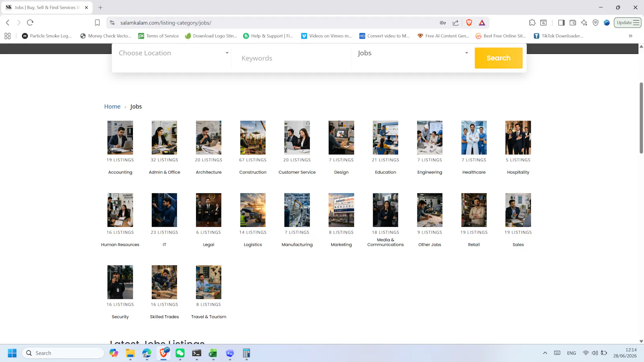The height and width of the screenshot is (362, 644).
Task: Open WeChat from the taskbar
Action: [180, 353]
